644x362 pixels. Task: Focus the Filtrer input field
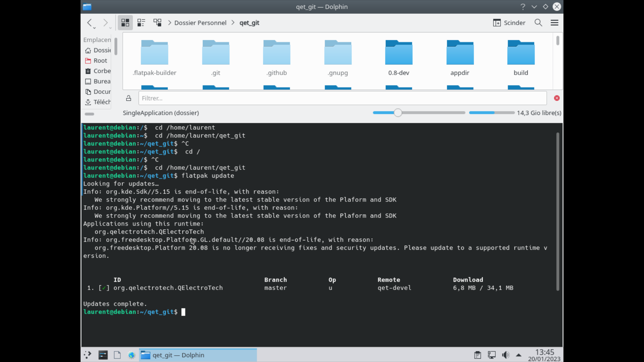(342, 98)
